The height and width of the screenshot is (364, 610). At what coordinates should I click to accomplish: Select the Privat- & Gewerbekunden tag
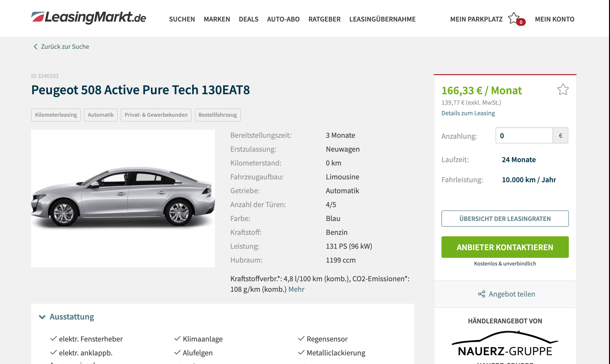(156, 115)
